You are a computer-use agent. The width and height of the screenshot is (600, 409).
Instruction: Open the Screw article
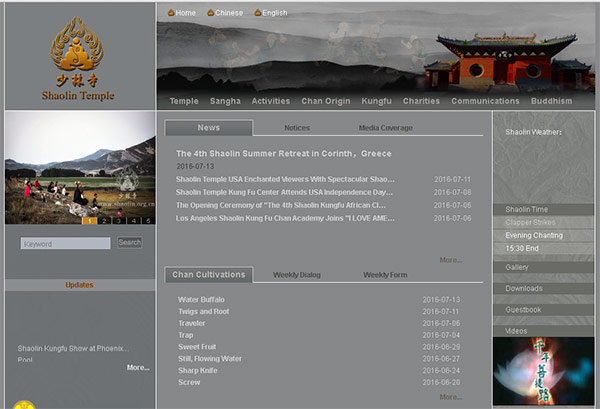189,383
